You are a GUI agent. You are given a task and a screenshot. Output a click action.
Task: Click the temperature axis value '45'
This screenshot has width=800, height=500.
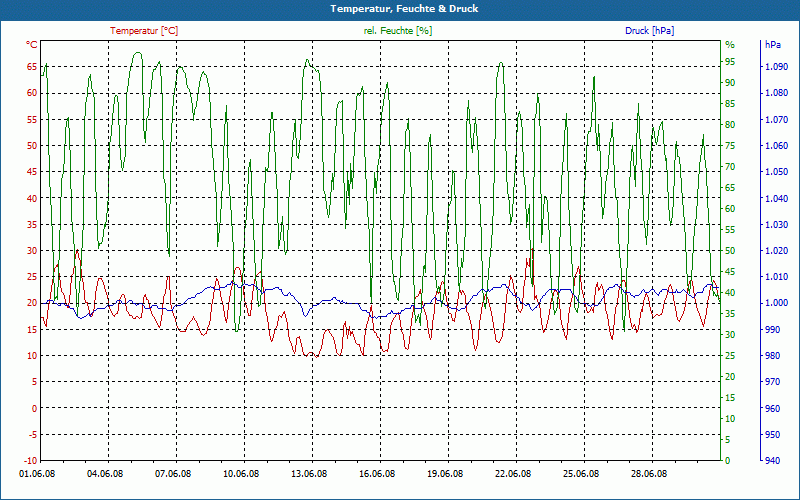tap(32, 172)
